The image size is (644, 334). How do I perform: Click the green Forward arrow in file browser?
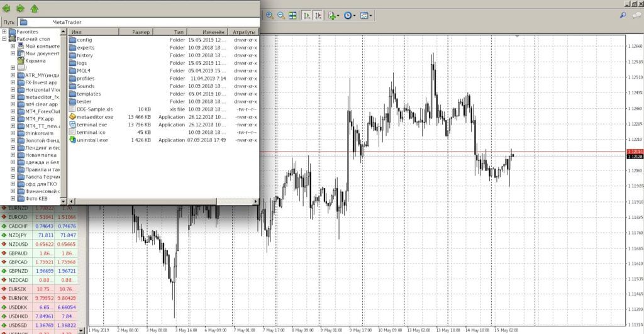[21, 9]
